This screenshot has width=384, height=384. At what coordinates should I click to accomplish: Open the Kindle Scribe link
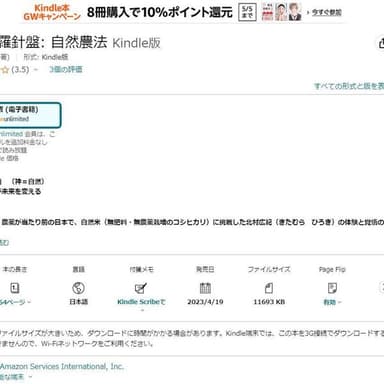click(x=141, y=302)
